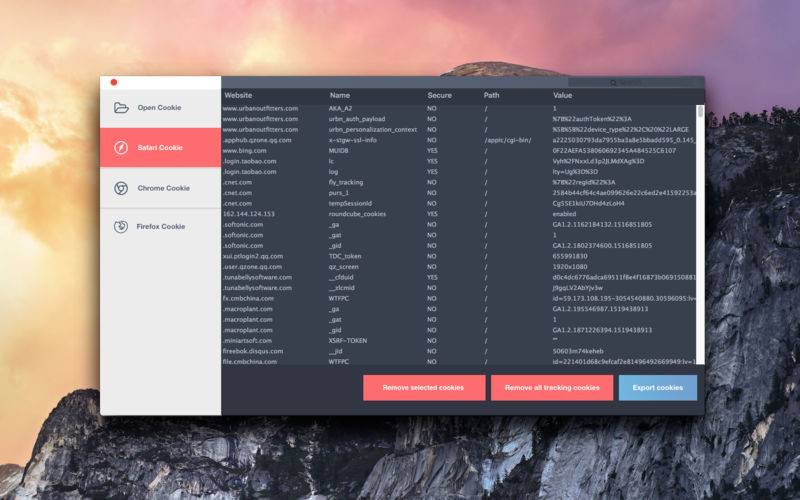Select the _gid cookie of .softonic.com
The image size is (800, 500).
click(335, 246)
